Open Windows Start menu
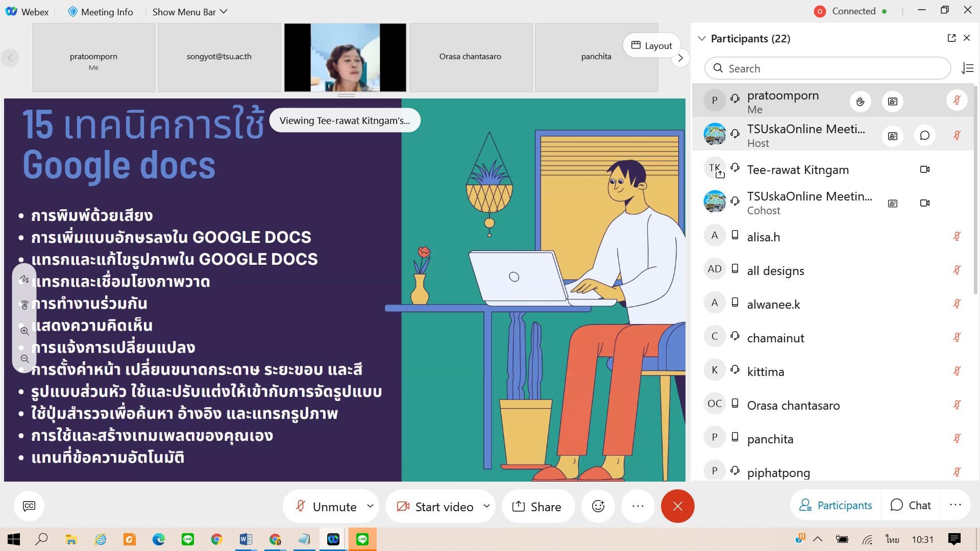980x551 pixels. 14,539
